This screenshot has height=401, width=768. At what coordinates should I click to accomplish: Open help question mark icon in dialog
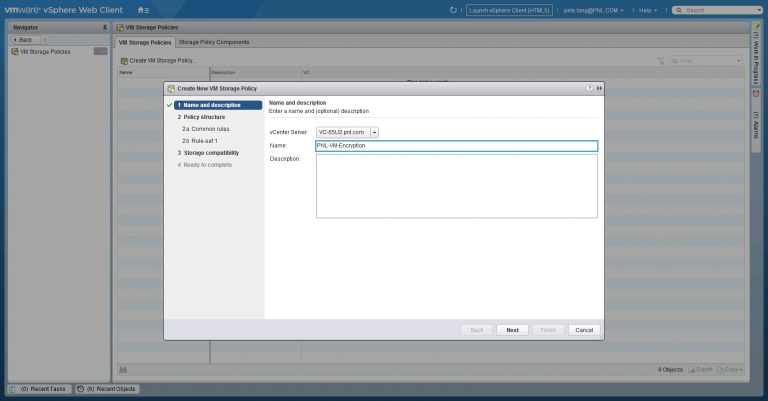click(589, 88)
